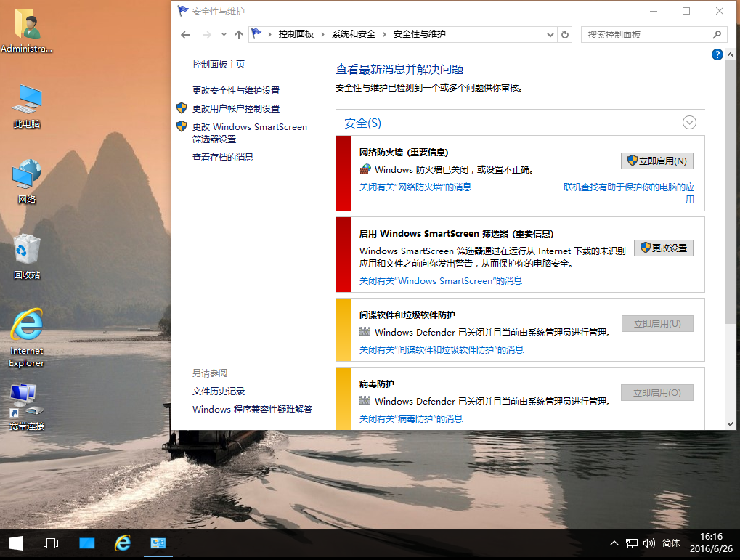Open the 网络 desktop icon
Screen dimensions: 740x560
pyautogui.click(x=27, y=182)
